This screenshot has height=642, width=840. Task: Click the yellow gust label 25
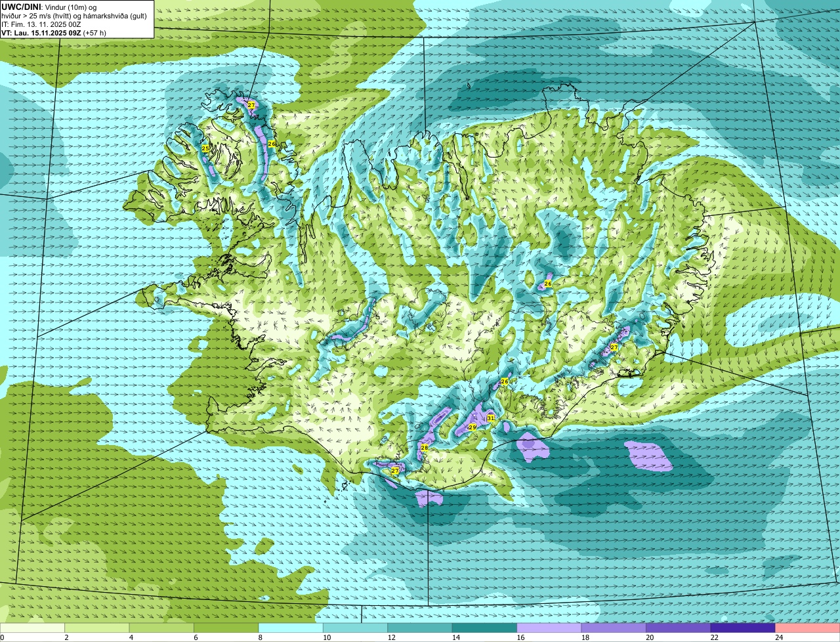pos(205,149)
